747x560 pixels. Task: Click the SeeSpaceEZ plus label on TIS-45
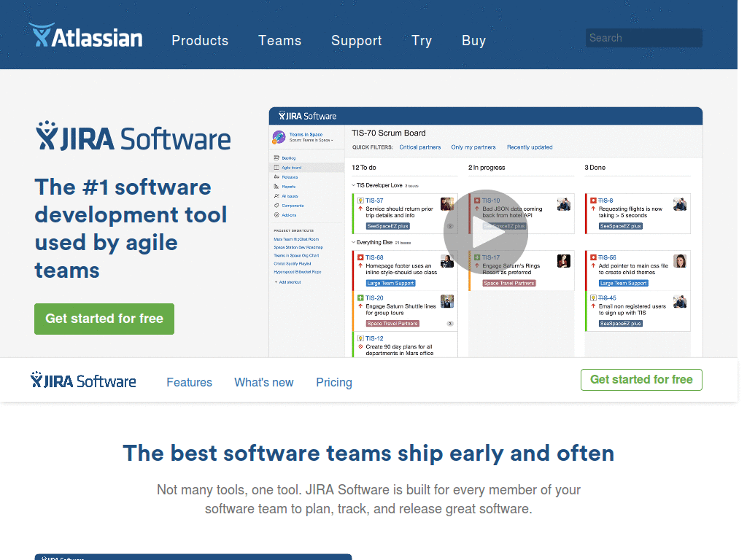621,323
